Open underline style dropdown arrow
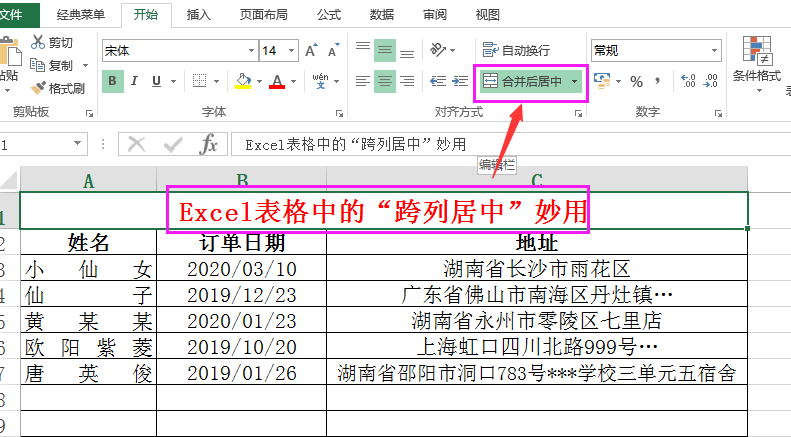This screenshot has height=437, width=791. (x=174, y=81)
